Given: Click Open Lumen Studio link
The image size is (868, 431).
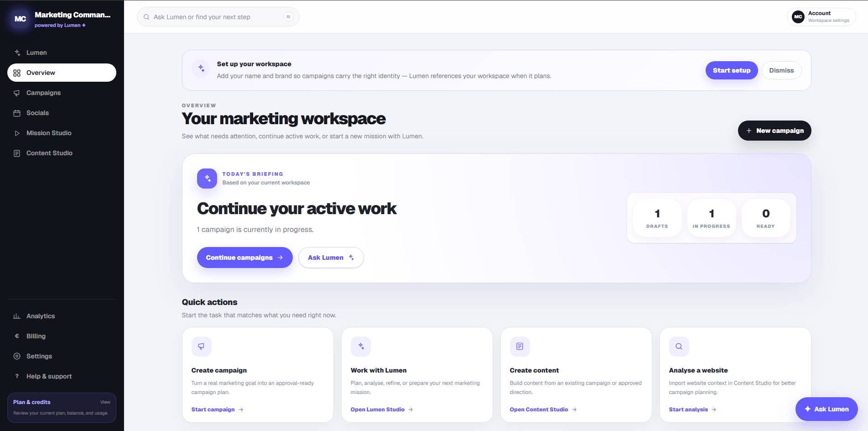Looking at the screenshot, I should 382,410.
